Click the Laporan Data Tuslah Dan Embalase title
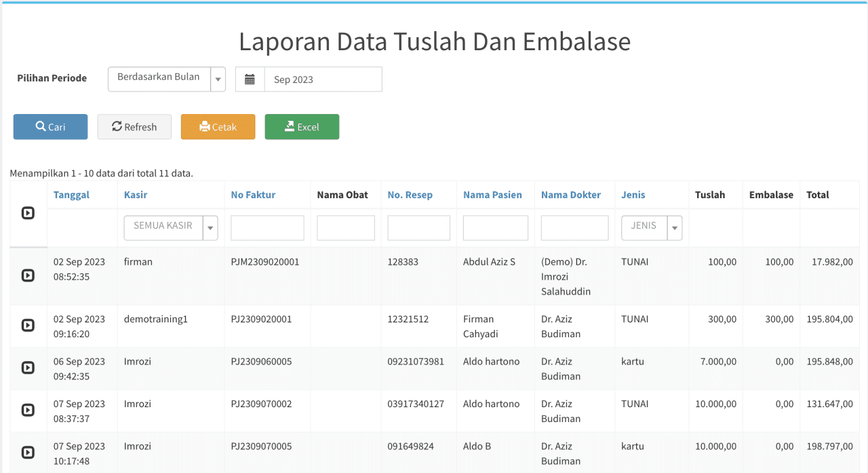 click(435, 41)
